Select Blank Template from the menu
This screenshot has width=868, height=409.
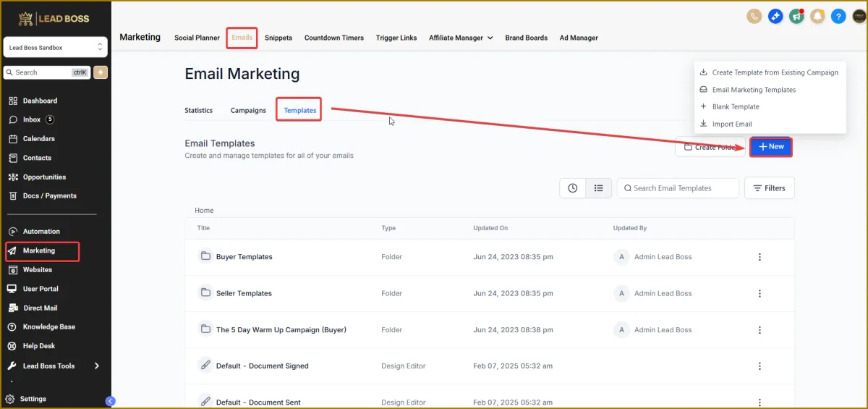coord(736,106)
